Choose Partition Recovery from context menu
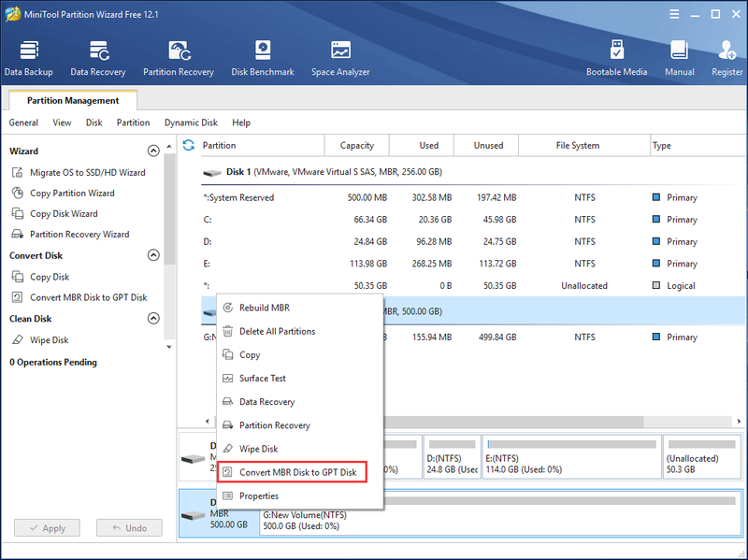 coord(300,425)
